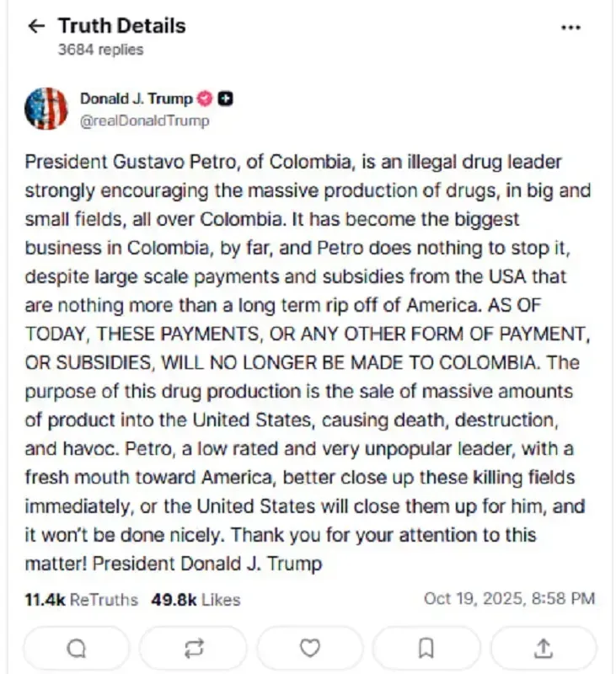Screen dimensions: 616x674
Task: Open the three-dot more options menu
Action: (x=570, y=27)
